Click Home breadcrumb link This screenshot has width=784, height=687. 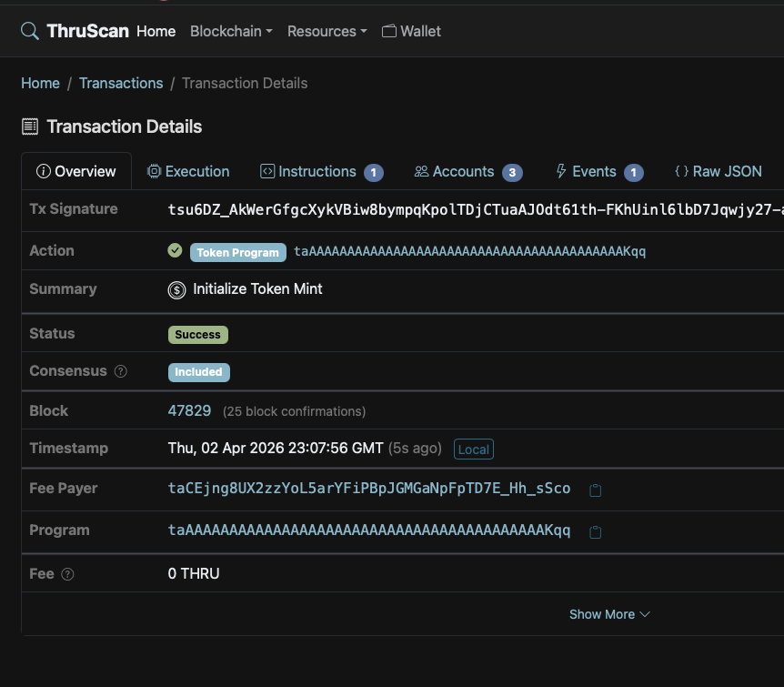pyautogui.click(x=41, y=83)
